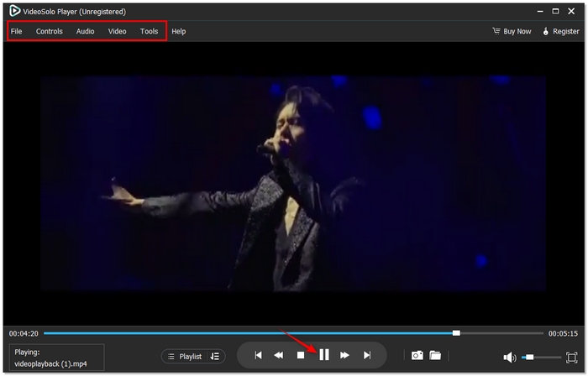Image resolution: width=588 pixels, height=376 pixels.
Task: Click the Buy Now button
Action: pos(512,32)
